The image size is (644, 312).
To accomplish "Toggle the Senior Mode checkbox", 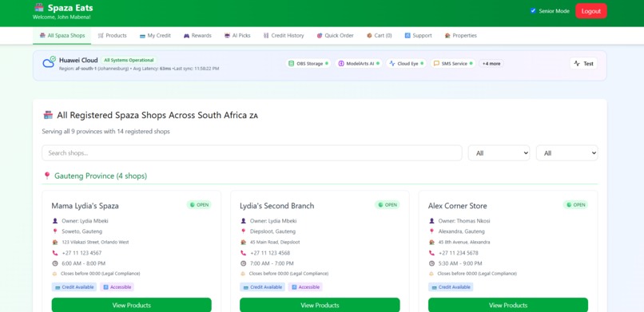I will (x=533, y=10).
